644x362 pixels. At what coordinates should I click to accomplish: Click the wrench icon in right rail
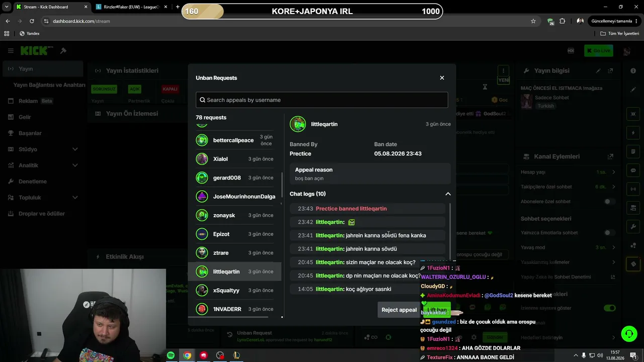[633, 227]
